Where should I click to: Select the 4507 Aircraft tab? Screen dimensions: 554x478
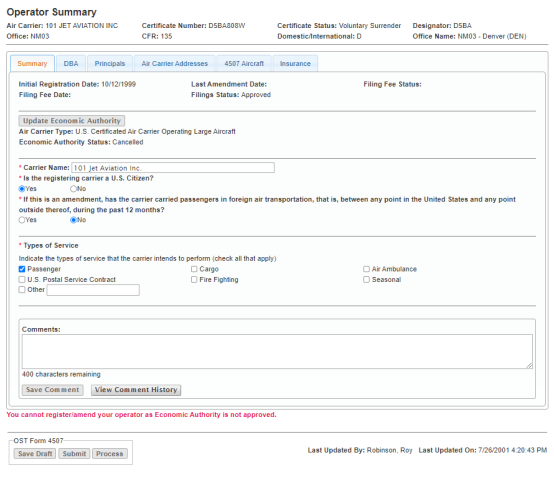point(244,64)
